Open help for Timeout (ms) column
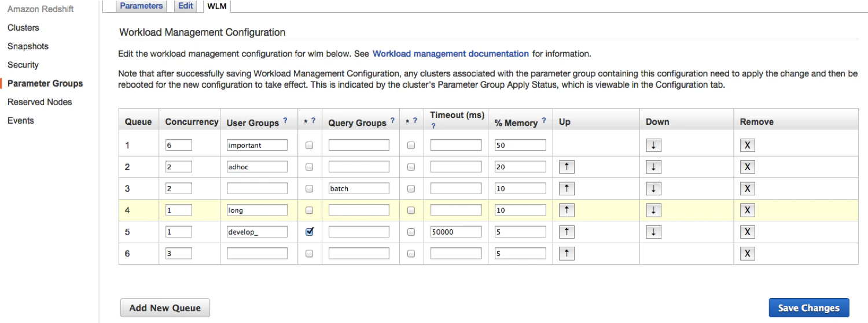Viewport: 868px width, 323px height. pos(433,126)
